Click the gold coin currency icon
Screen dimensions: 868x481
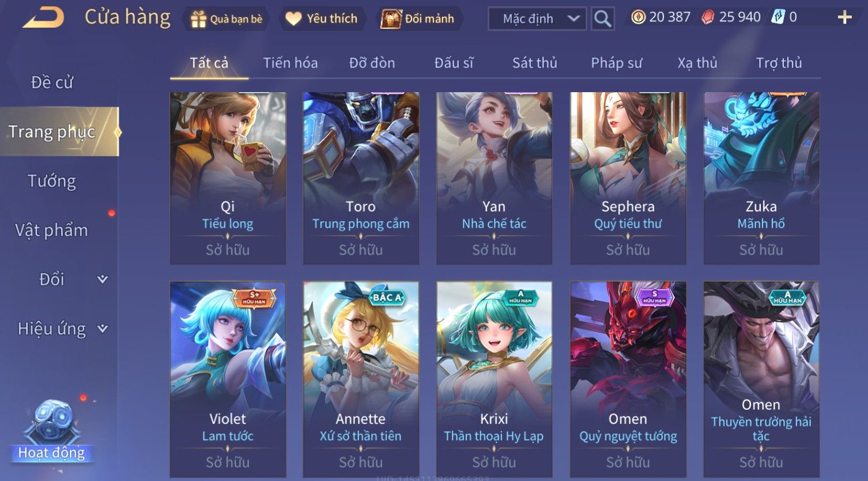[x=638, y=17]
